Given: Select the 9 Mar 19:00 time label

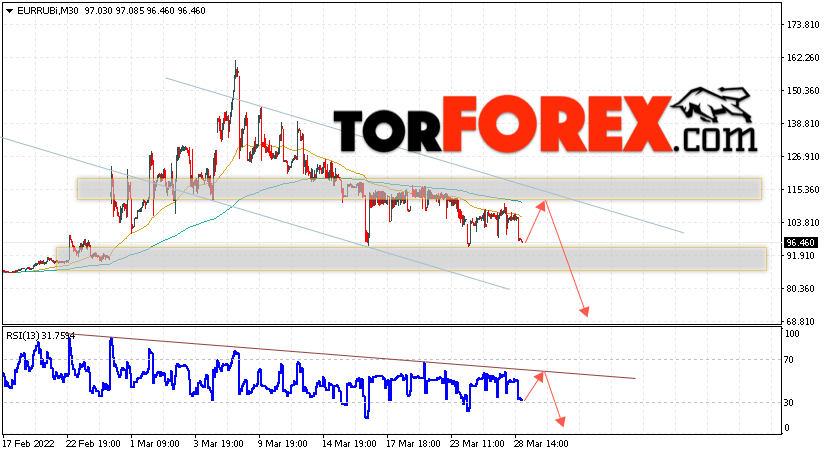Looking at the screenshot, I should 283,443.
